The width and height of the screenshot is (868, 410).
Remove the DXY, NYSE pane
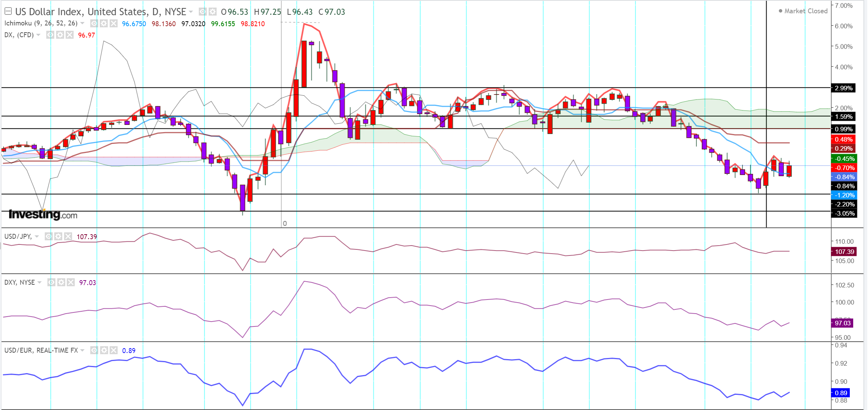[71, 282]
